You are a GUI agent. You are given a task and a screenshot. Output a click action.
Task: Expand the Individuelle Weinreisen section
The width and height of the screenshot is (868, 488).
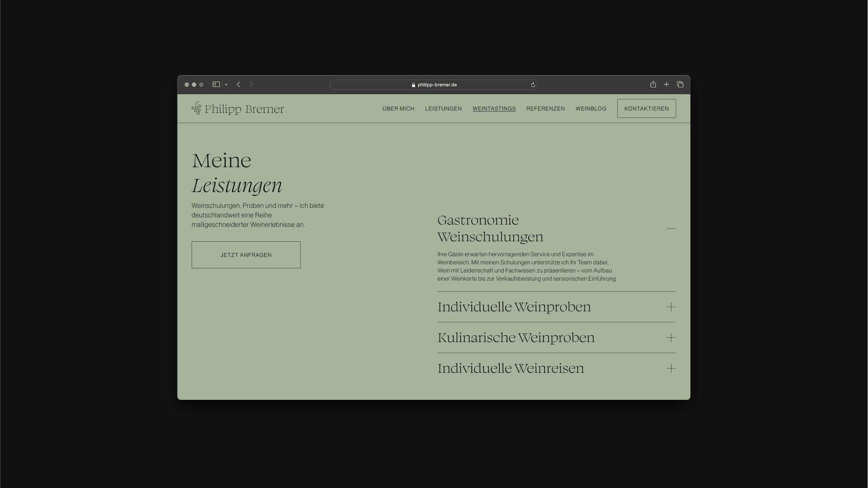671,369
